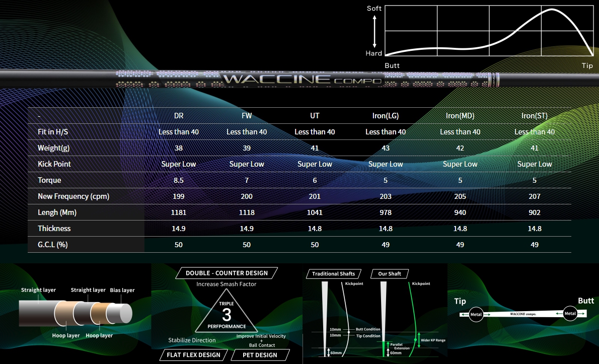
Task: Click the 'Tip Condition' label
Action: (x=368, y=336)
